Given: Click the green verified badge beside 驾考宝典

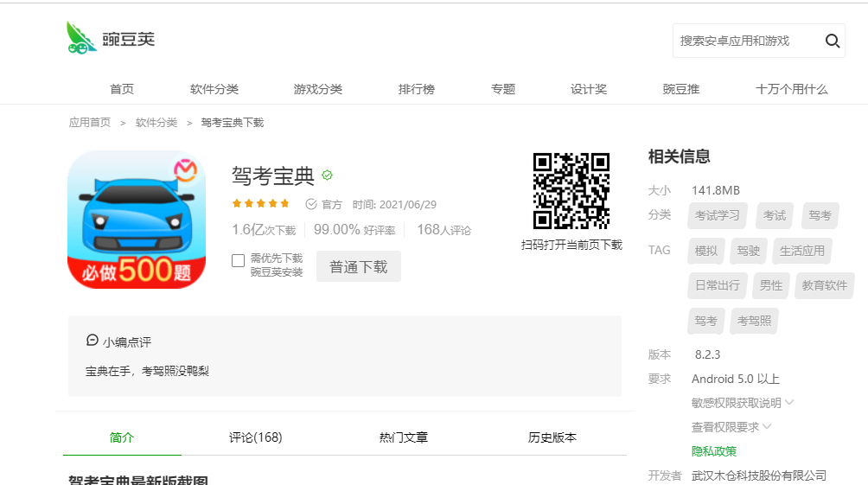Looking at the screenshot, I should pos(327,175).
